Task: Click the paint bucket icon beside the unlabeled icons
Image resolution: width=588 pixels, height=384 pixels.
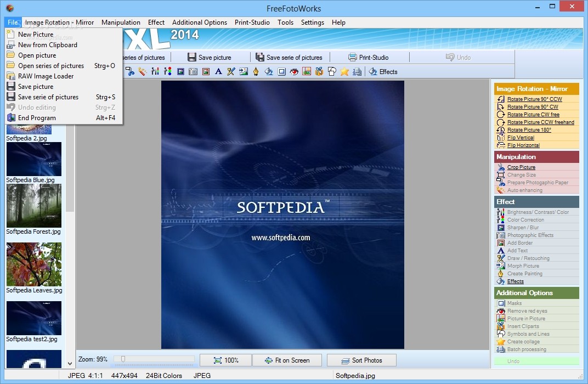Action: pos(269,71)
